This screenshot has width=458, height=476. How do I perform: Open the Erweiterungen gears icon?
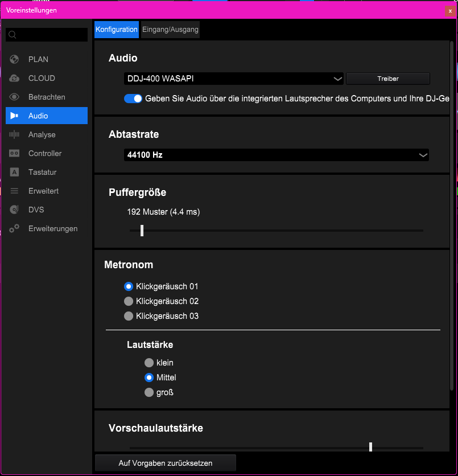(14, 228)
